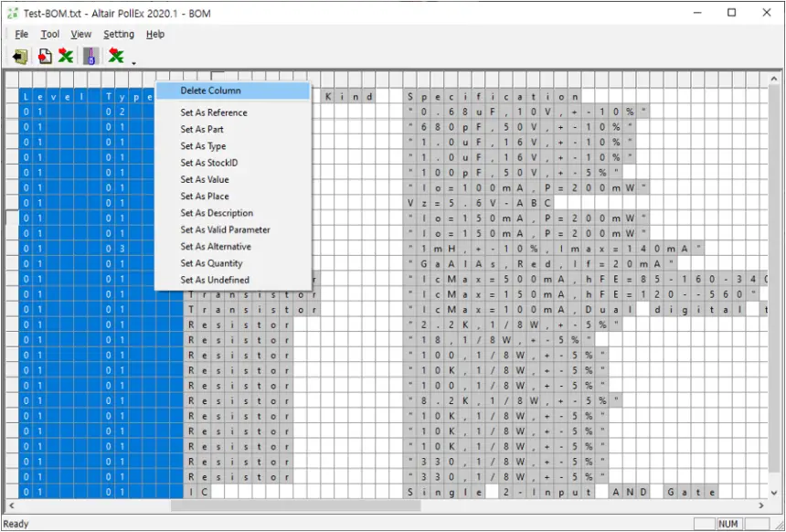
Task: Open the View menu
Action: tap(80, 34)
